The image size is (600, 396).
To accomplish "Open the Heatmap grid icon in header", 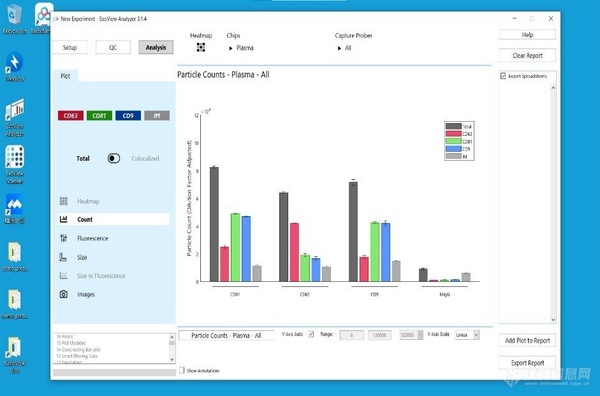I will (x=201, y=47).
